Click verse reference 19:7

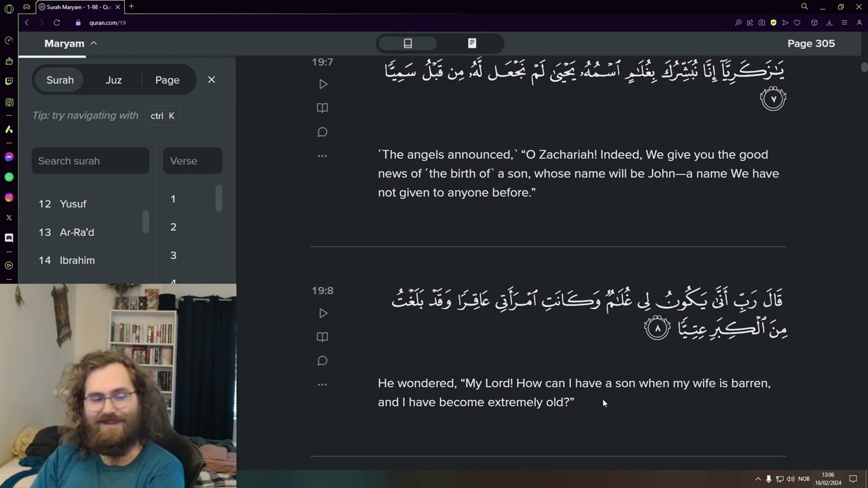tap(323, 62)
